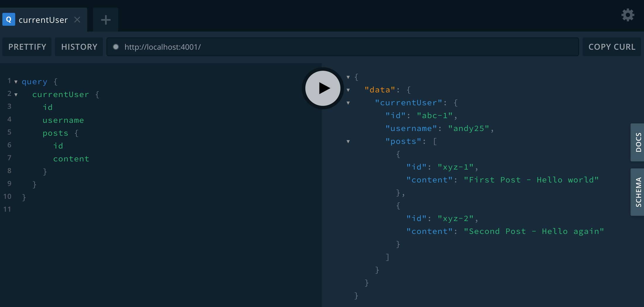
Task: Collapse the root response object
Action: coord(348,77)
